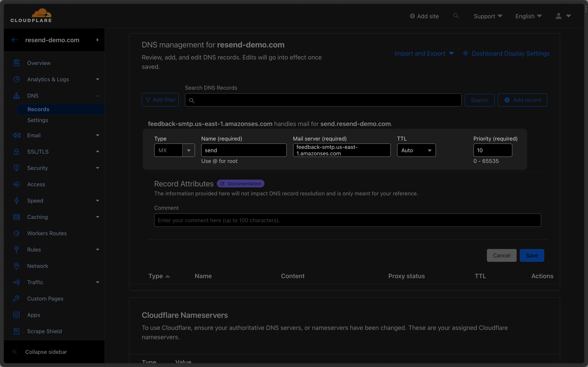The image size is (588, 367).
Task: Open the Records sidebar item
Action: pos(60,109)
